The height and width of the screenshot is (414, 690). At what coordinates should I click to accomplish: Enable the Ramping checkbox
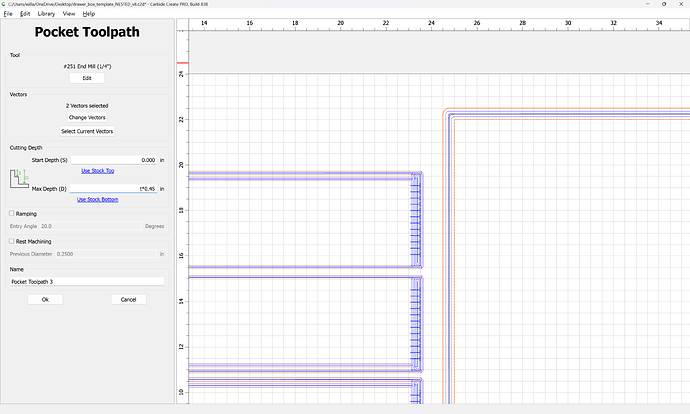[x=12, y=213]
